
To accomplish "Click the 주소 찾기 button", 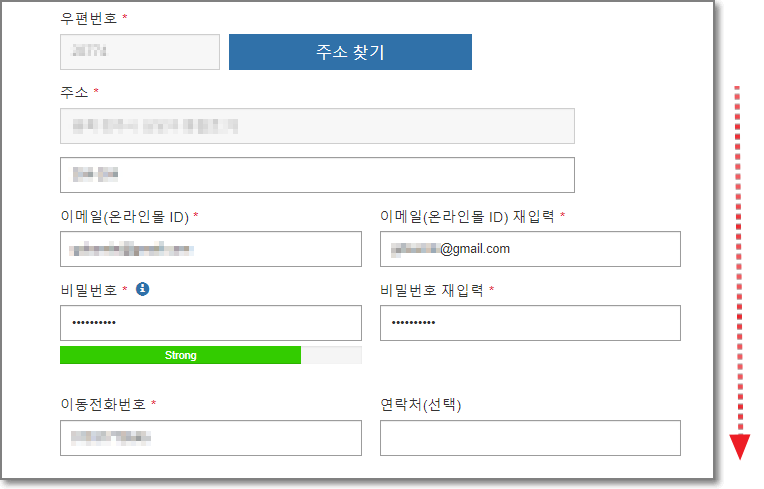I will tap(350, 52).
